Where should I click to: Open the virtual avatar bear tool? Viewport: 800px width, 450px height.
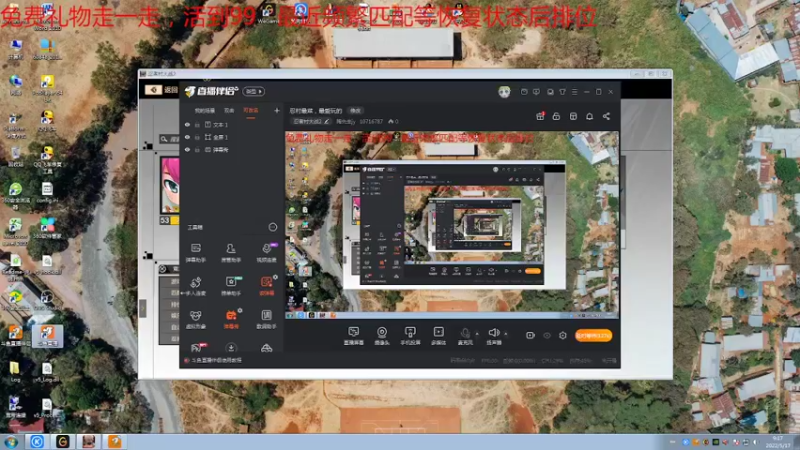(195, 319)
